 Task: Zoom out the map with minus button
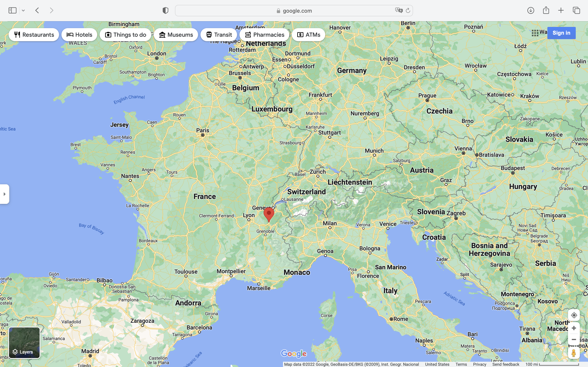(574, 339)
